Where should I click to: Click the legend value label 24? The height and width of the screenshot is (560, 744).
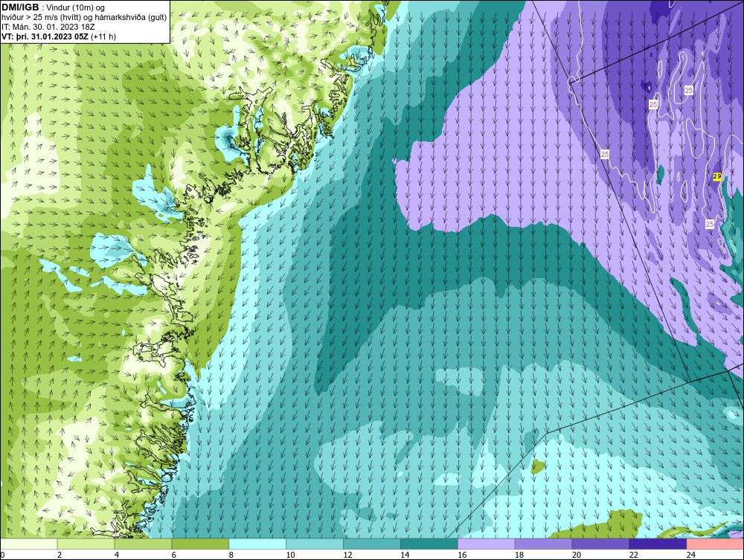pyautogui.click(x=691, y=555)
